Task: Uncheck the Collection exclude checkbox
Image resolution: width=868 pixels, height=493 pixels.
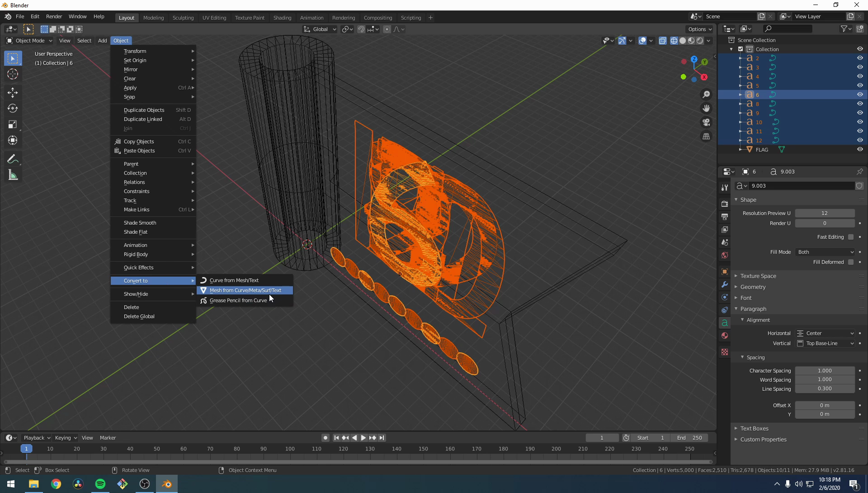Action: [x=741, y=49]
